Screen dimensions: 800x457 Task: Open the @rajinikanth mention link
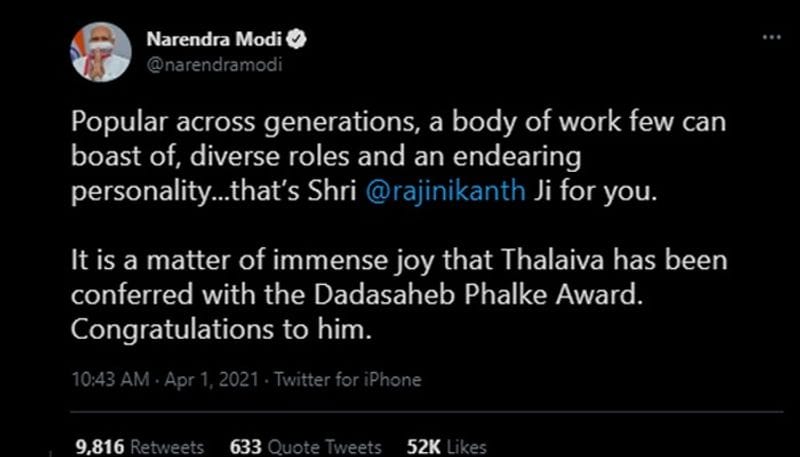coord(445,191)
